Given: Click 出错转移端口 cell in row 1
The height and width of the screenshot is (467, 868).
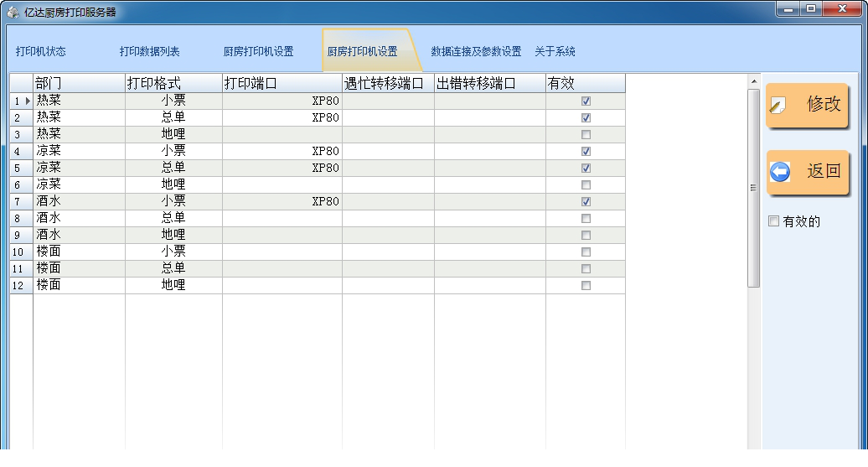Looking at the screenshot, I should coord(490,101).
